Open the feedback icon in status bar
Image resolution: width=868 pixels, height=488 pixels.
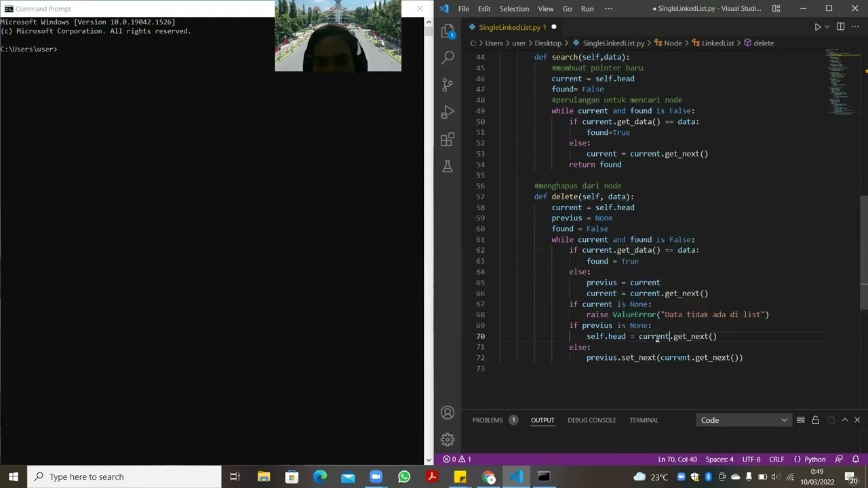coord(839,459)
